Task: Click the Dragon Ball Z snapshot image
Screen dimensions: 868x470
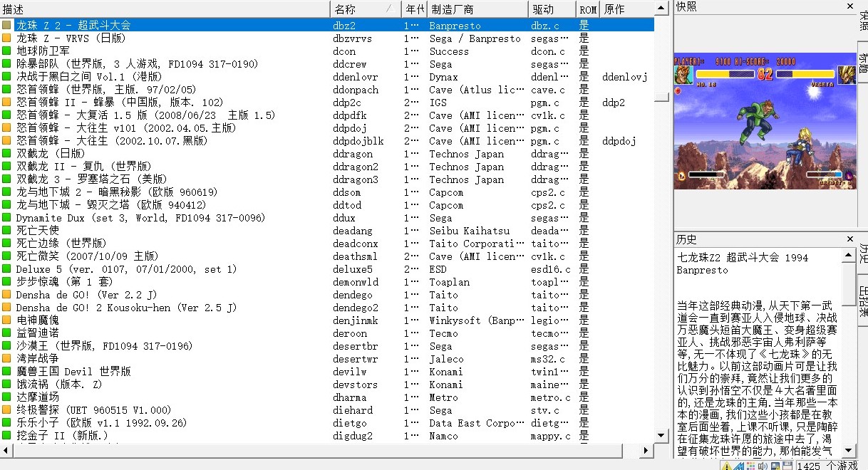Action: (765, 121)
